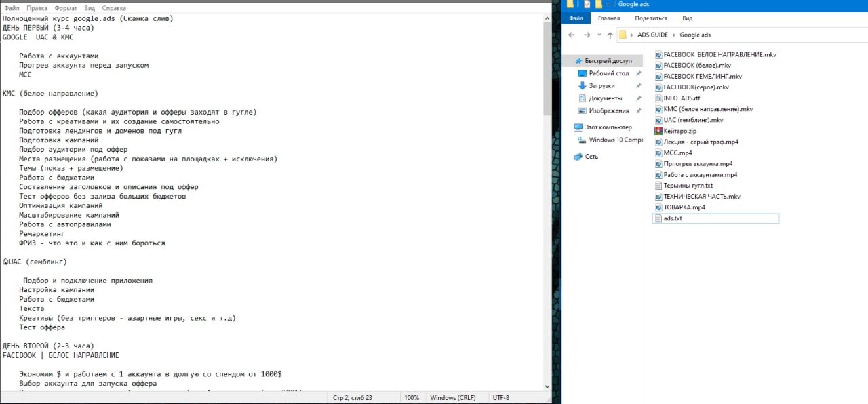868x404 pixels.
Task: Select Кейтаро.zip archive icon
Action: click(x=658, y=131)
